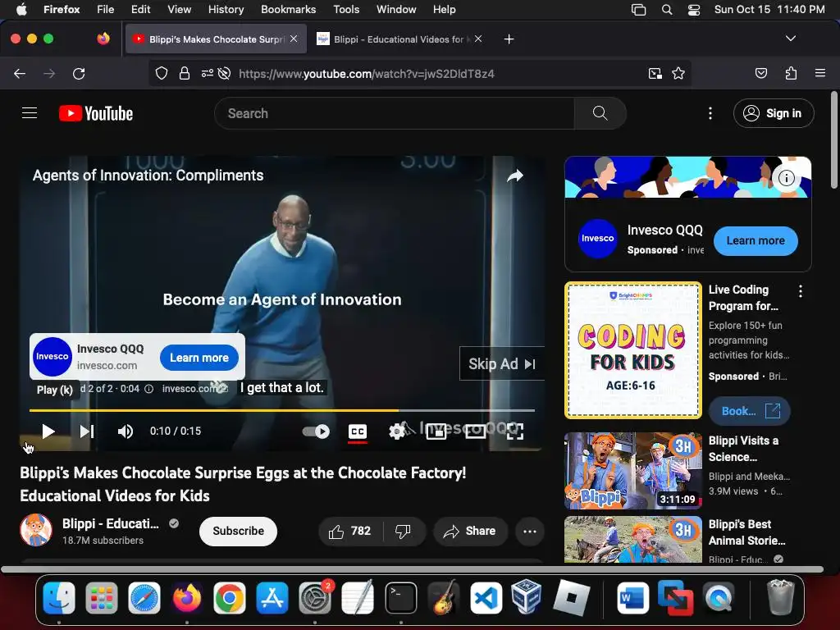Open the History menu
Viewport: 840px width, 630px height.
(226, 9)
